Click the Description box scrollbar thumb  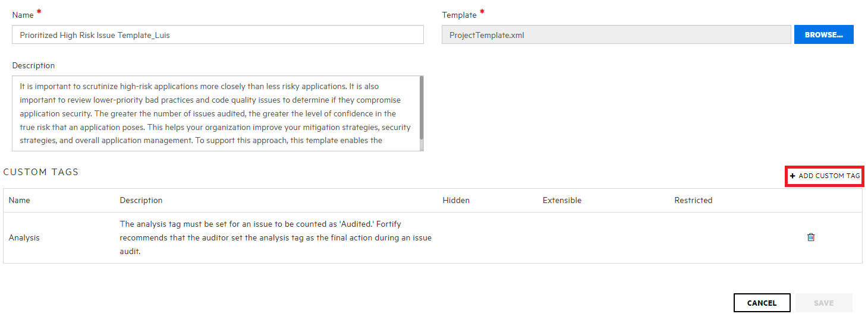tap(422, 107)
